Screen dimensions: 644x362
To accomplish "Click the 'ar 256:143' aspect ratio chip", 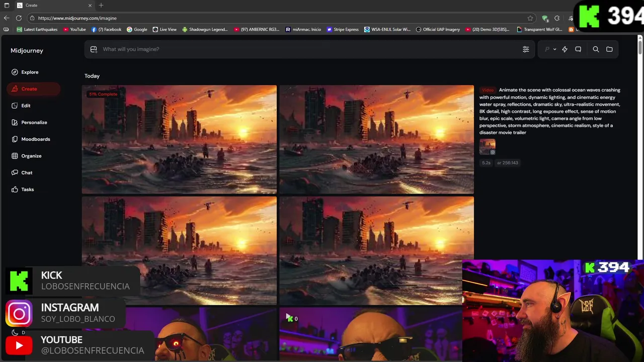I will click(x=508, y=163).
